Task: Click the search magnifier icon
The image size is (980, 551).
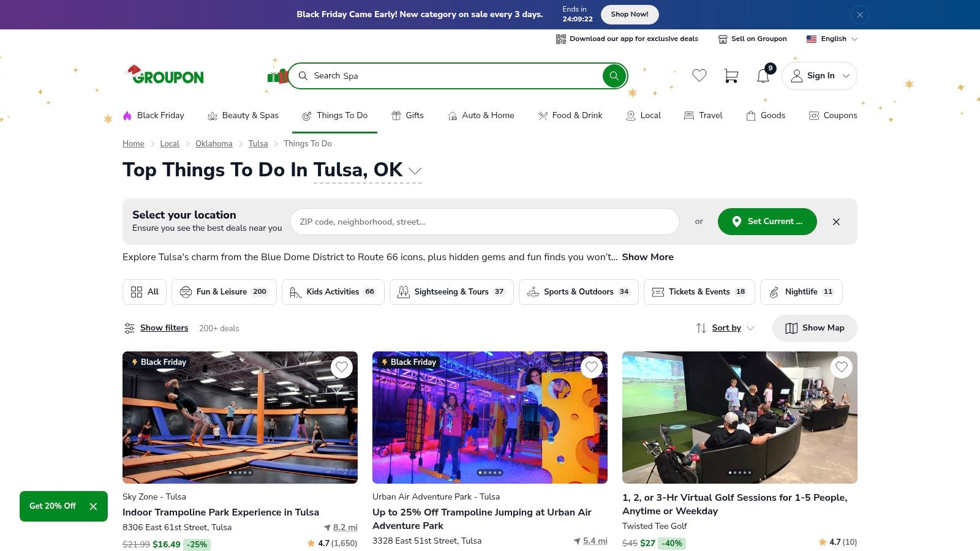Action: pos(613,76)
